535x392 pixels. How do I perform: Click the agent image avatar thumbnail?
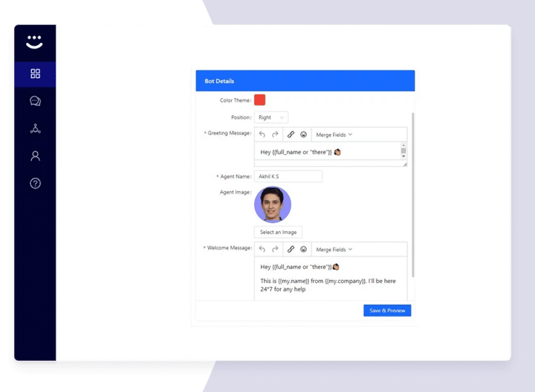(x=273, y=205)
